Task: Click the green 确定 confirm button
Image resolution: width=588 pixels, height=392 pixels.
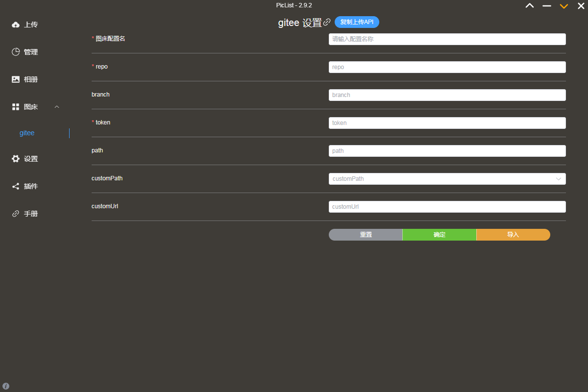Action: pos(440,235)
